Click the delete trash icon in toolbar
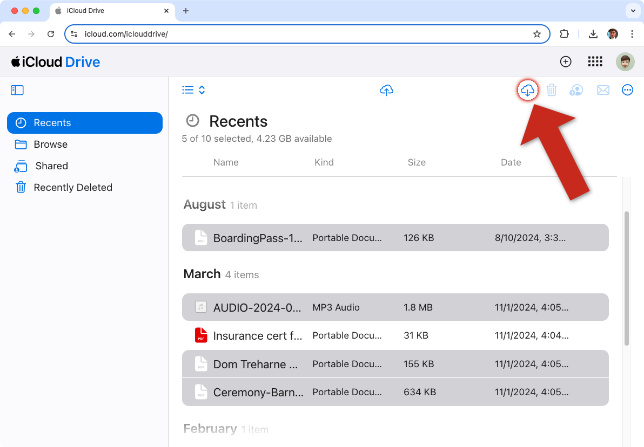Screen dimensions: 644x447 (x=552, y=90)
